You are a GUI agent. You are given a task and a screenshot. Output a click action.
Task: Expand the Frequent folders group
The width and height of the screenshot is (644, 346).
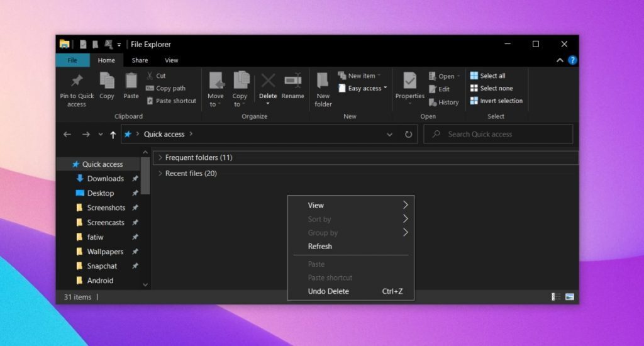click(x=160, y=157)
